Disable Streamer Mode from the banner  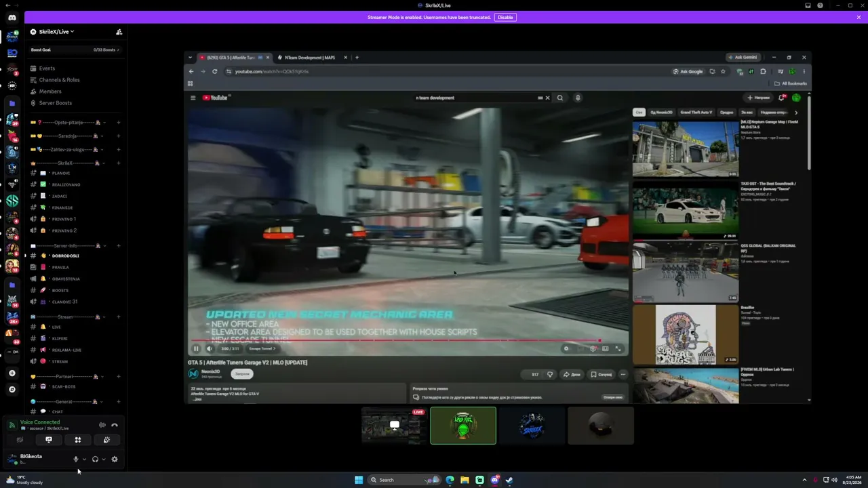click(x=505, y=17)
